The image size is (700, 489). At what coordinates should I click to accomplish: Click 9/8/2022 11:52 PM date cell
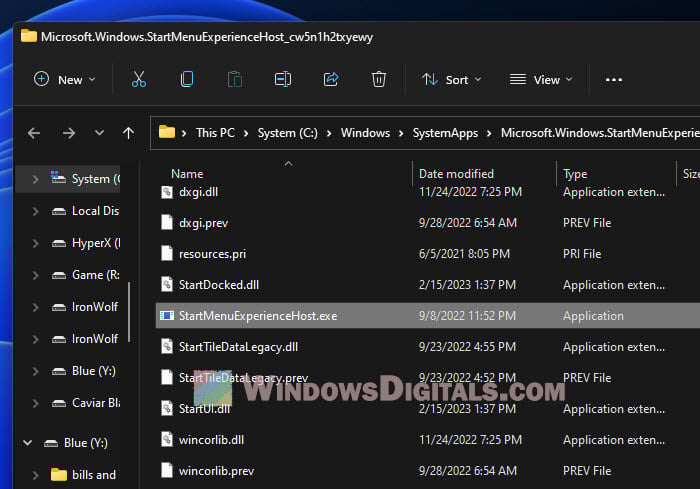(467, 316)
